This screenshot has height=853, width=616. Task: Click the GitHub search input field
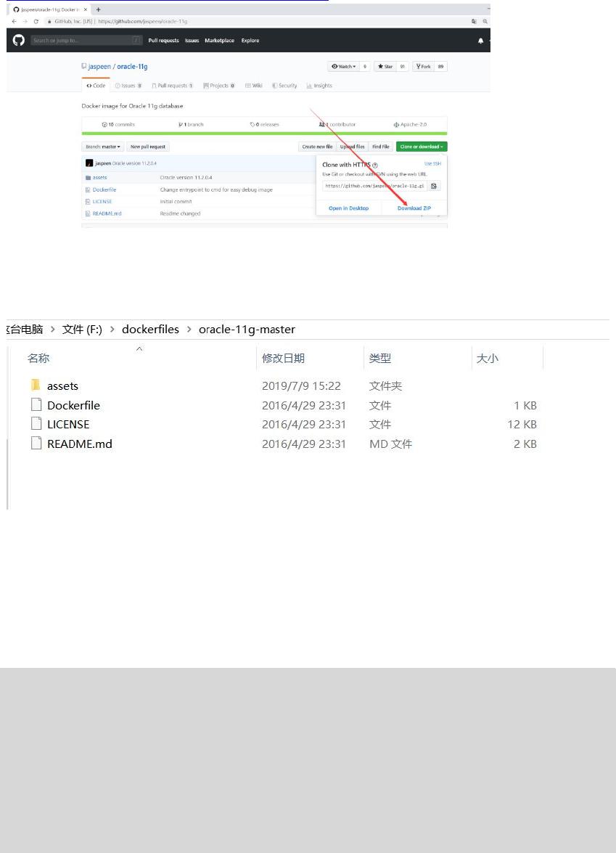point(86,40)
